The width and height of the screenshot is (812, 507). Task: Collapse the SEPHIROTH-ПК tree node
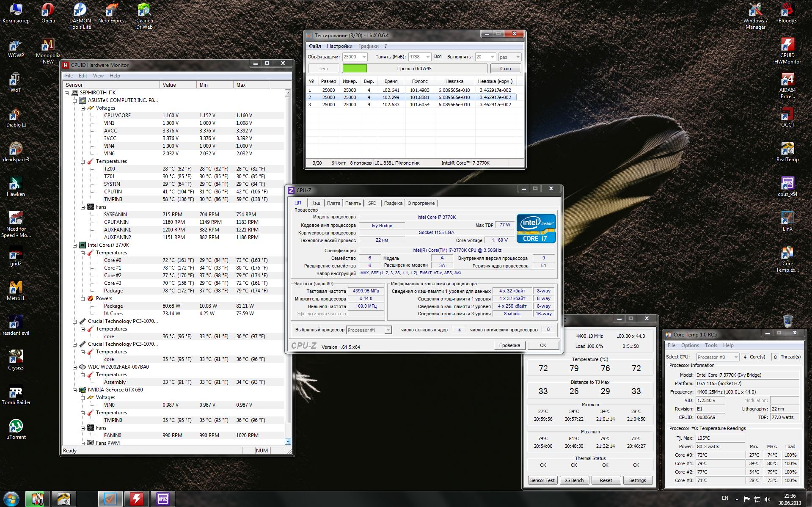tap(67, 93)
